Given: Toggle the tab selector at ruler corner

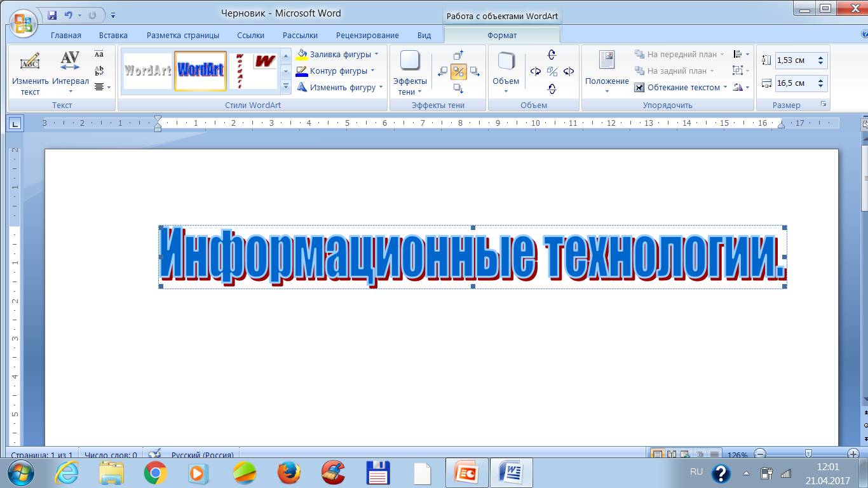Looking at the screenshot, I should (15, 124).
